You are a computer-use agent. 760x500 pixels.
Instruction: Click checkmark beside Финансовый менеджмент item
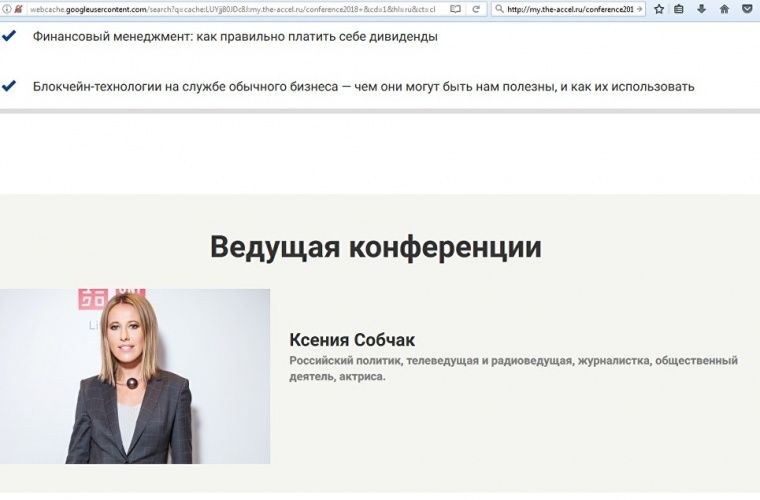(9, 36)
